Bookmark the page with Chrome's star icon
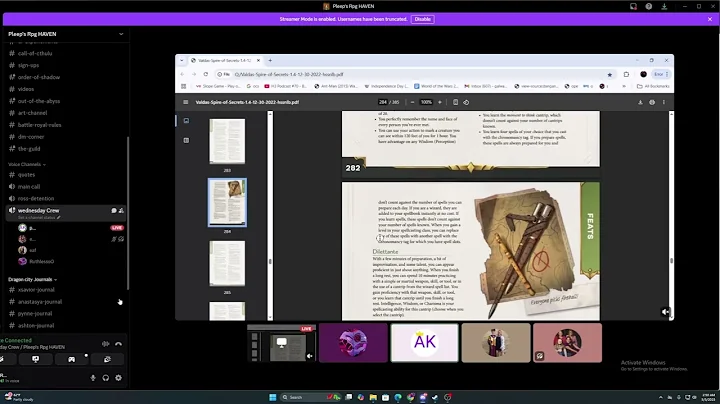Image resolution: width=720 pixels, height=404 pixels. coord(610,74)
